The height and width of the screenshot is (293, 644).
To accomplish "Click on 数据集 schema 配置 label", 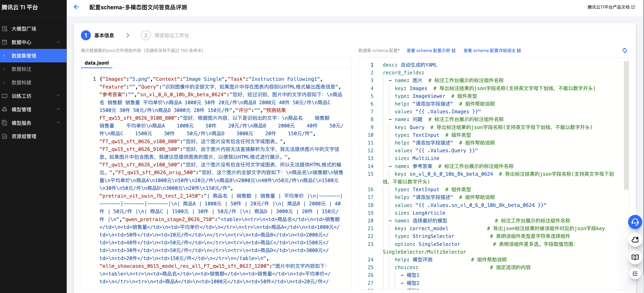I will 378,51.
